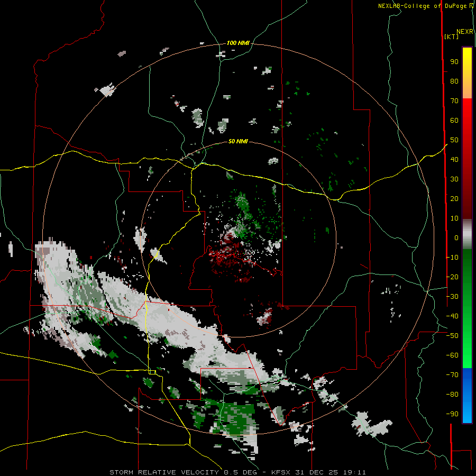Click the positive "70" scale label
Image resolution: width=476 pixels, height=476 pixels.
[x=454, y=101]
